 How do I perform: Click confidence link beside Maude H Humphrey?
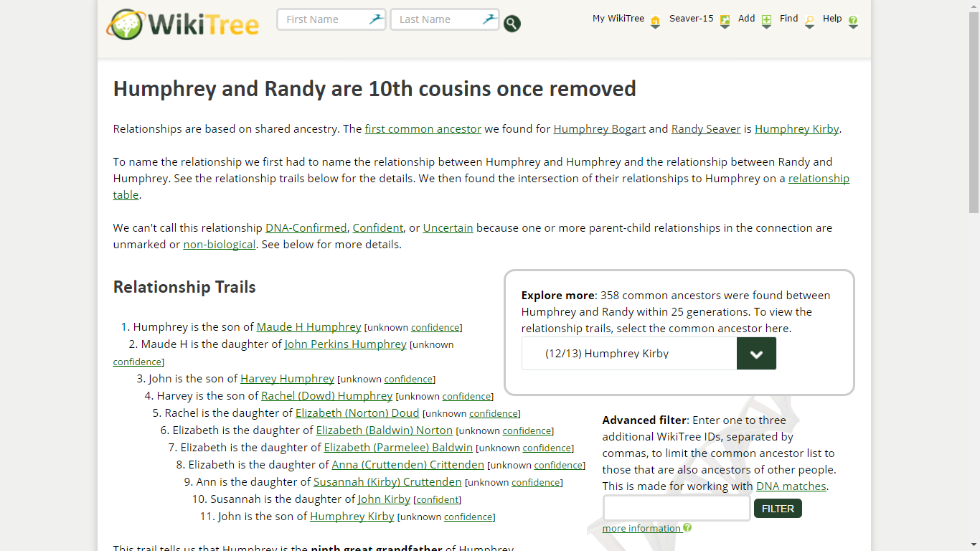(x=435, y=328)
